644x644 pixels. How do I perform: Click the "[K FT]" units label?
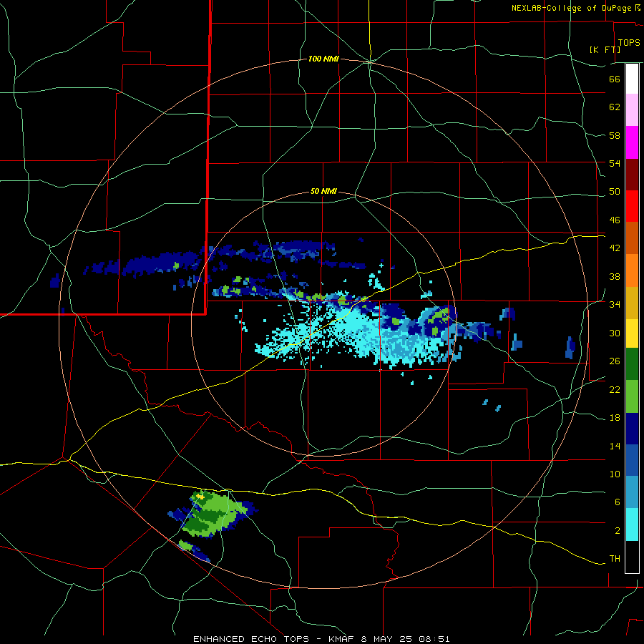(x=605, y=49)
